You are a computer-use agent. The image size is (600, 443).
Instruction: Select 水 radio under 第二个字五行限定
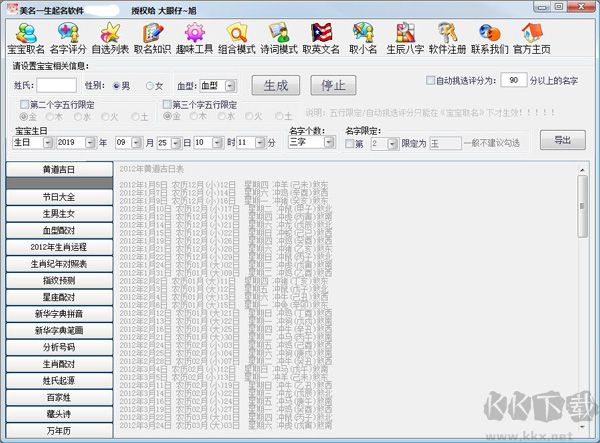[x=78, y=116]
